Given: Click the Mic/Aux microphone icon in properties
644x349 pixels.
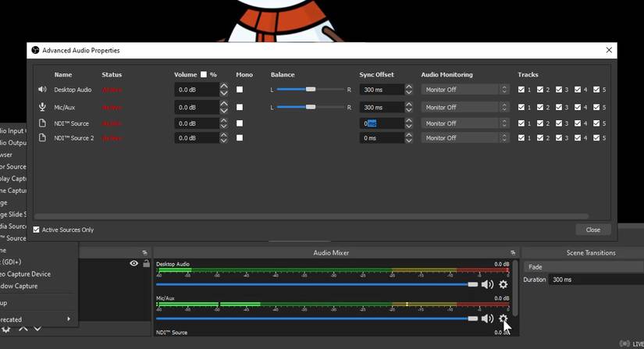Looking at the screenshot, I should [x=42, y=107].
